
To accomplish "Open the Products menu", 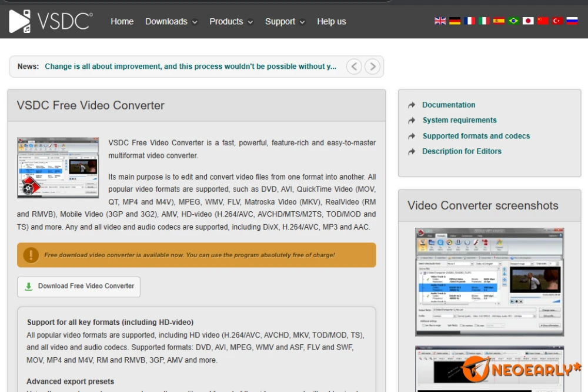I will pyautogui.click(x=226, y=21).
